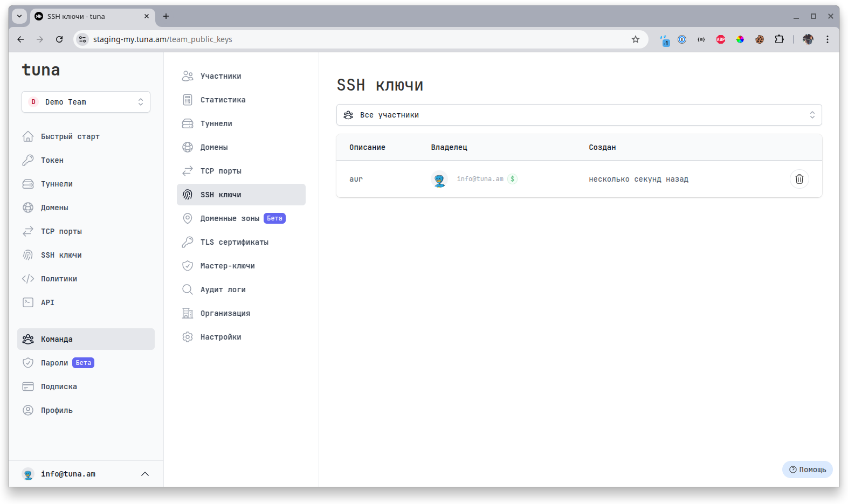The height and width of the screenshot is (504, 848).
Task: Open a new browser tab
Action: pyautogui.click(x=166, y=16)
